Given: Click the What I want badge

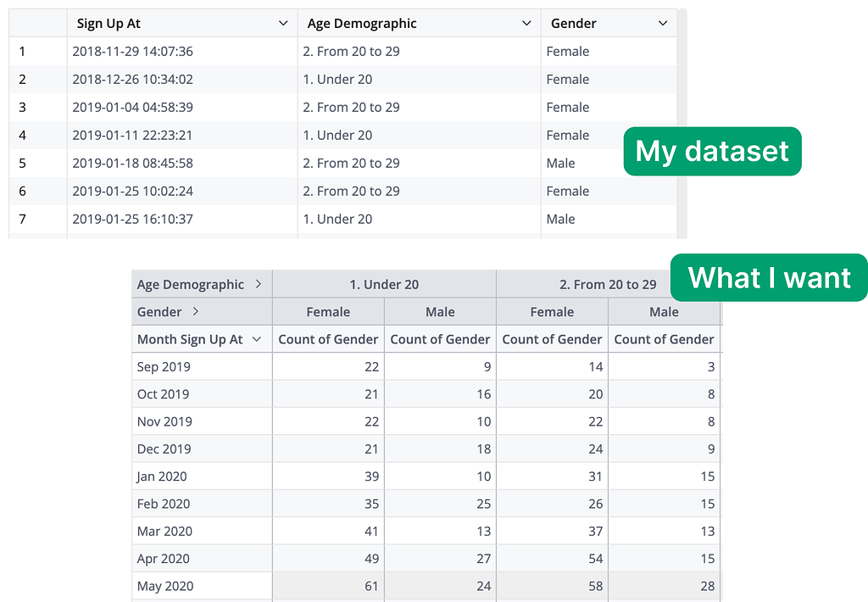Looking at the screenshot, I should click(768, 277).
